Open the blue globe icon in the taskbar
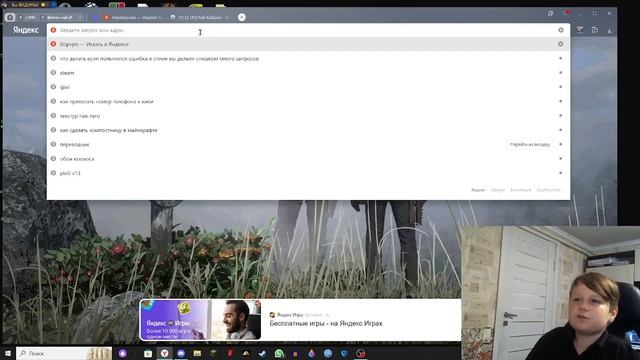The image size is (640, 360). (328, 353)
